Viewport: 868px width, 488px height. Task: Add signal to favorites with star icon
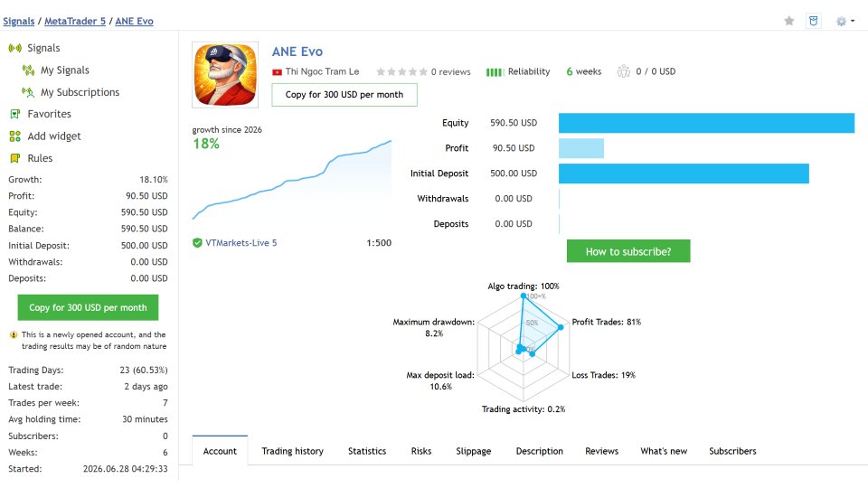click(789, 21)
